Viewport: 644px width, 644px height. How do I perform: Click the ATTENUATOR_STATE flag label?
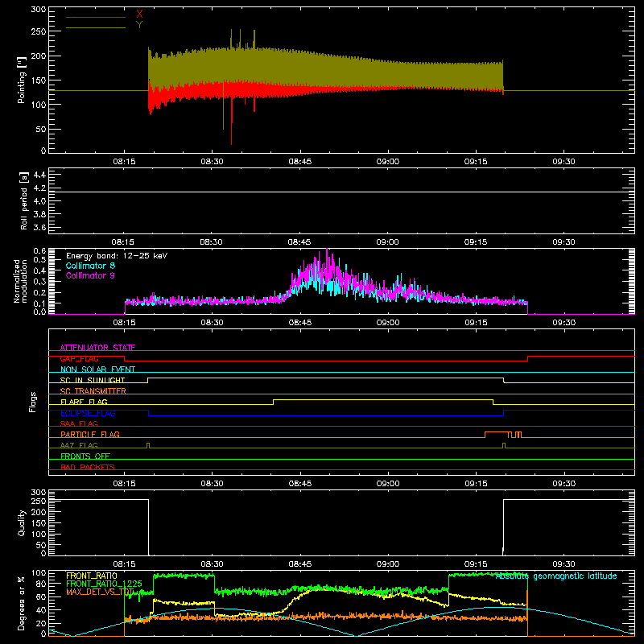[x=97, y=348]
